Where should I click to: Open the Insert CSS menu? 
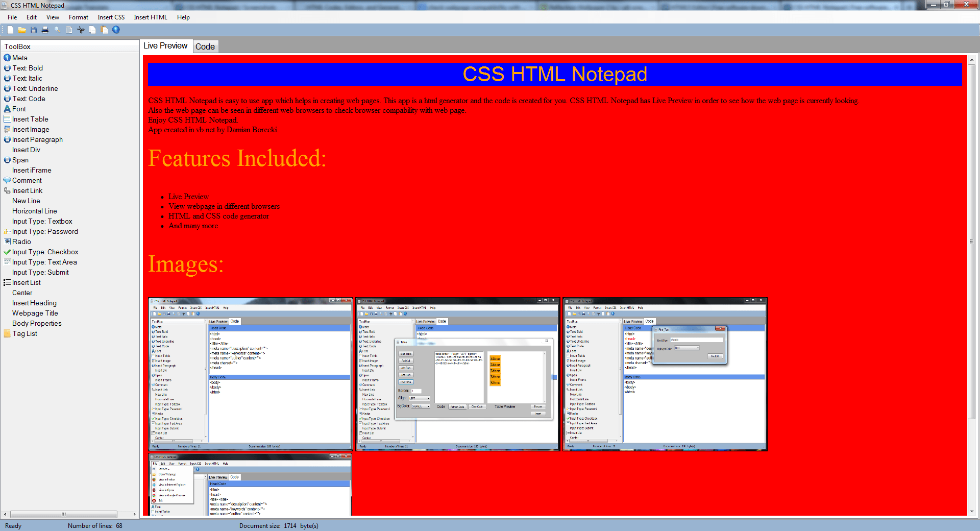tap(111, 17)
